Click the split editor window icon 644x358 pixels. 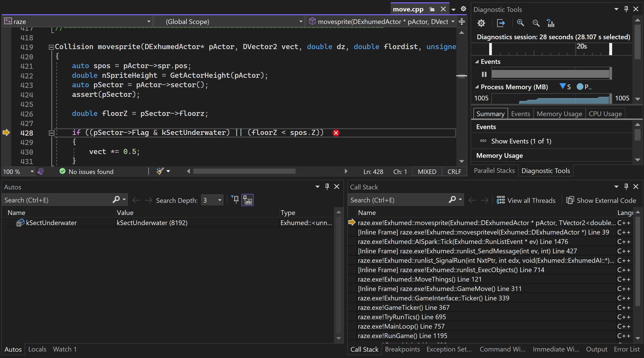[462, 22]
